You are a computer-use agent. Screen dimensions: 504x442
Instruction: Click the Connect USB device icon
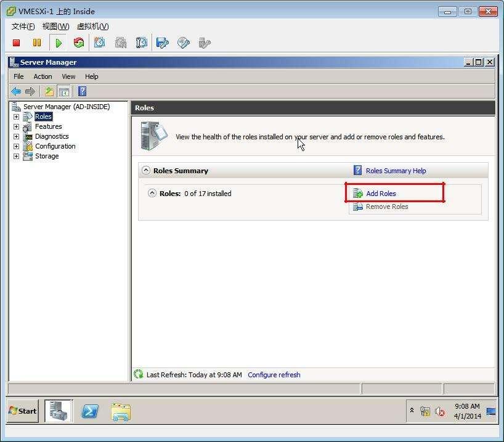205,43
